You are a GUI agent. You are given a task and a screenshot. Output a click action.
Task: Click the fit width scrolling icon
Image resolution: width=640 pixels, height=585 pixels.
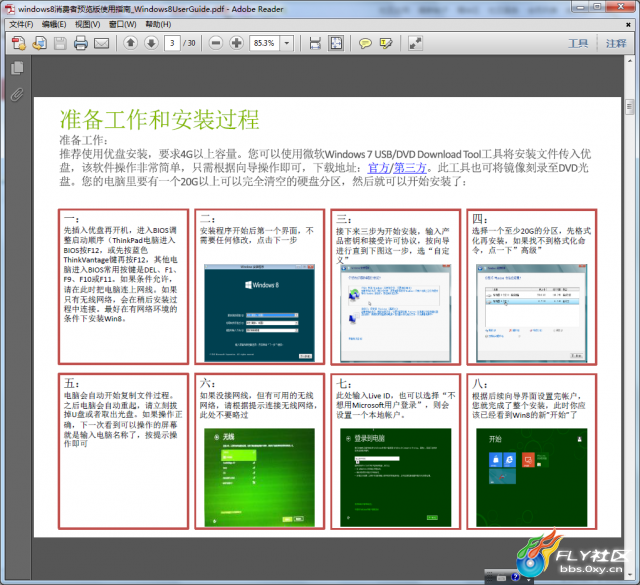pyautogui.click(x=315, y=43)
